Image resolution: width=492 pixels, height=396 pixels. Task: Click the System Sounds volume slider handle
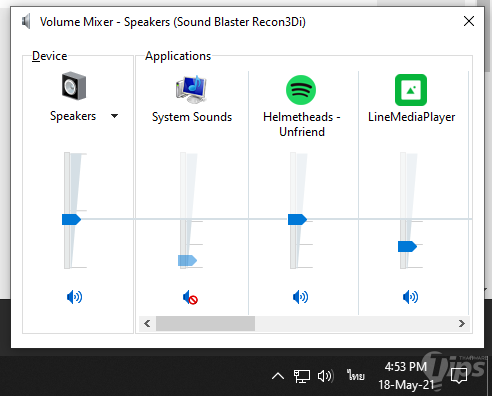click(x=187, y=260)
